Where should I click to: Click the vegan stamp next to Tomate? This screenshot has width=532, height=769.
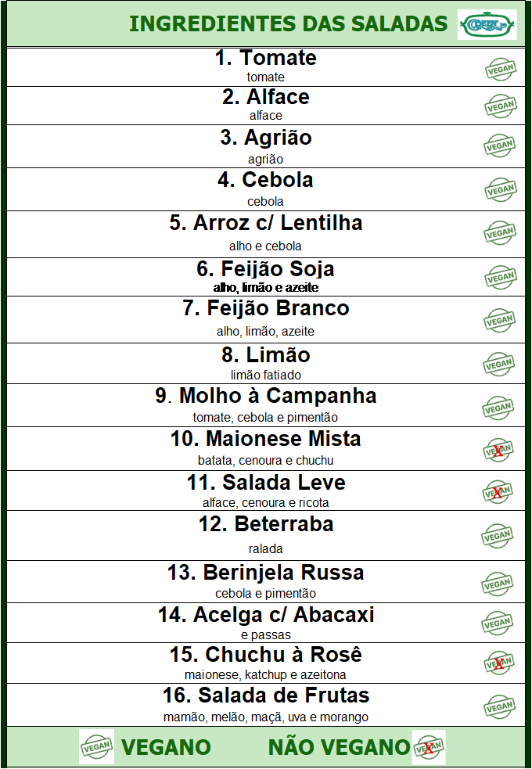[500, 70]
